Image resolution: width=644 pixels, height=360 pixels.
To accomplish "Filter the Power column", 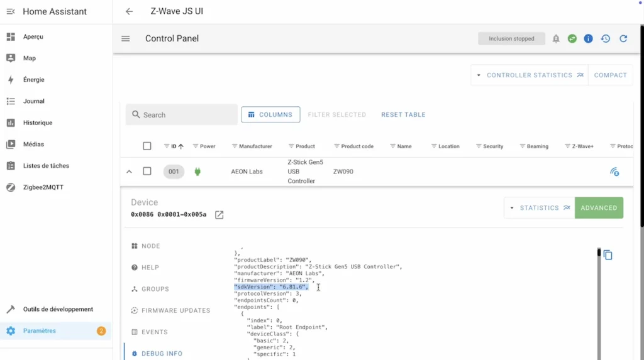I will point(196,146).
